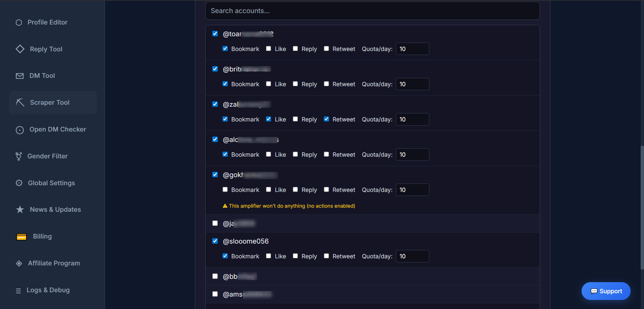644x309 pixels.
Task: Enable Reply for the @gokh account
Action: click(x=295, y=190)
